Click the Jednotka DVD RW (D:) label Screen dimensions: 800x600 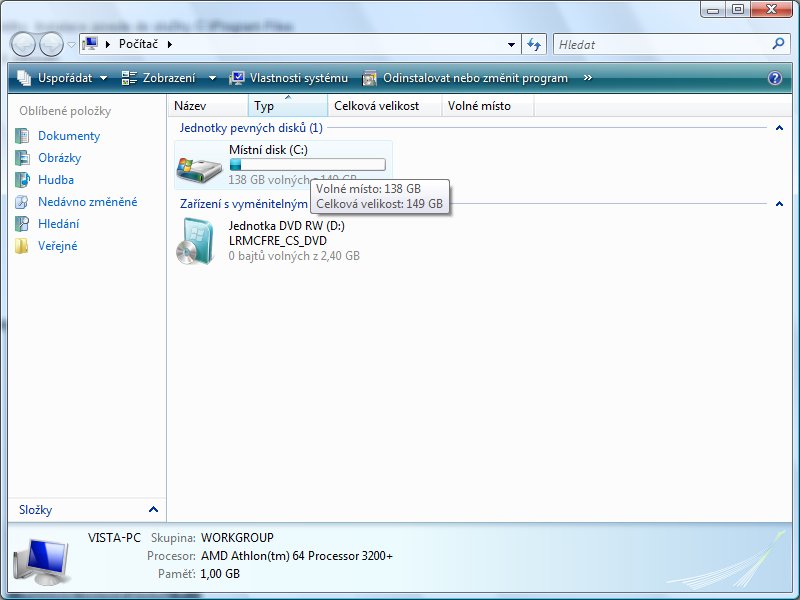click(287, 226)
